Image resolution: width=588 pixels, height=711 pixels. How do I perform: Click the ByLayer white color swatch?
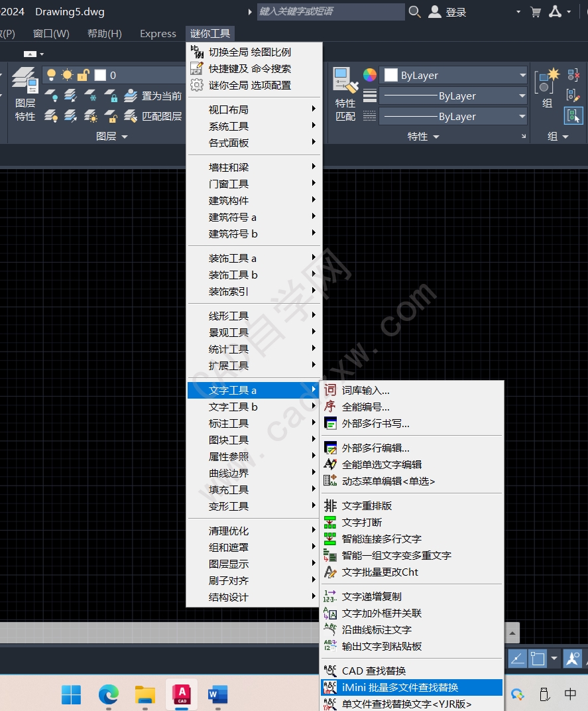pyautogui.click(x=391, y=75)
